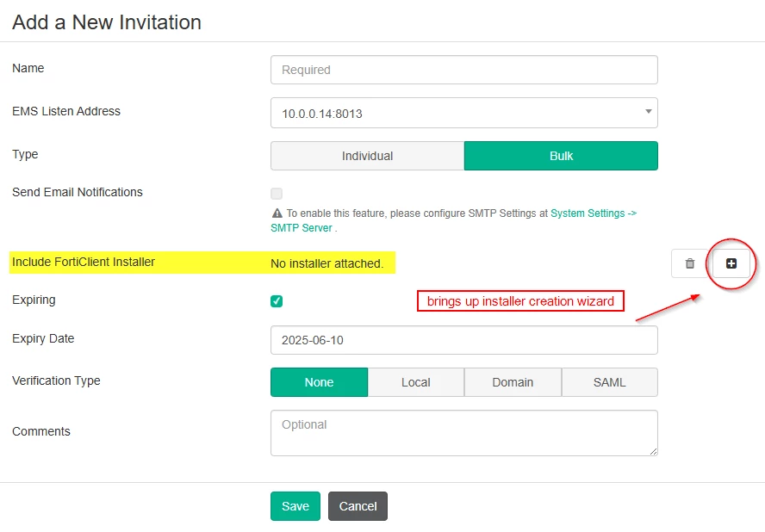Viewport: 765px width, 532px height.
Task: Toggle the Send Email Notifications checkbox
Action: click(x=277, y=194)
